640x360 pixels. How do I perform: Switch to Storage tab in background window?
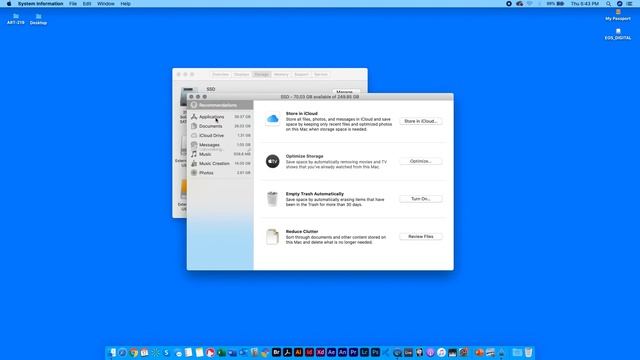[x=261, y=75]
